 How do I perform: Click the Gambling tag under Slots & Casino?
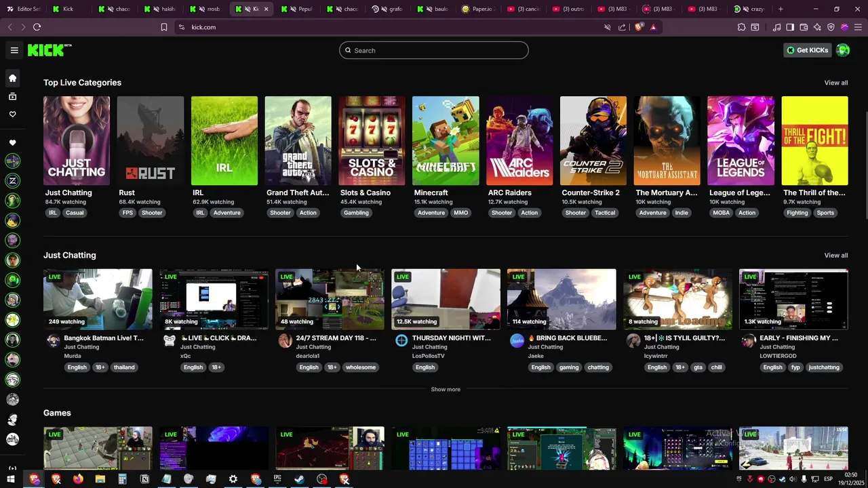356,213
